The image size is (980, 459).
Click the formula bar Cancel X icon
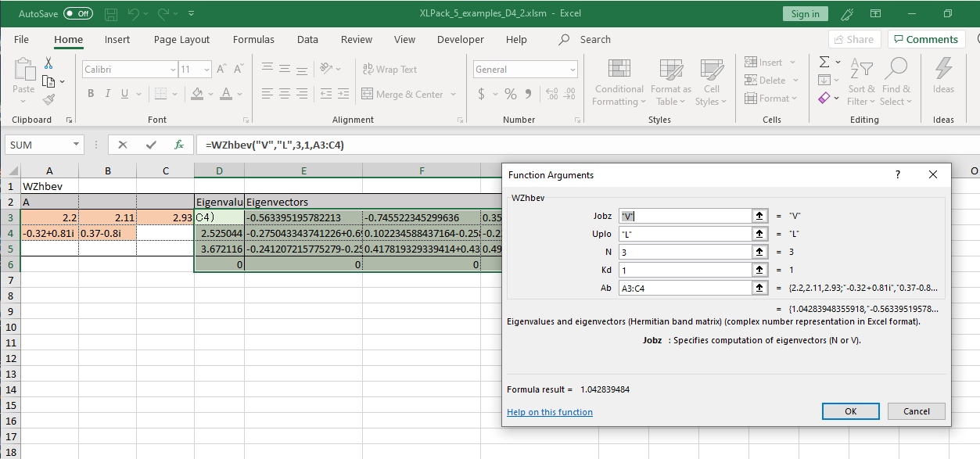point(123,145)
